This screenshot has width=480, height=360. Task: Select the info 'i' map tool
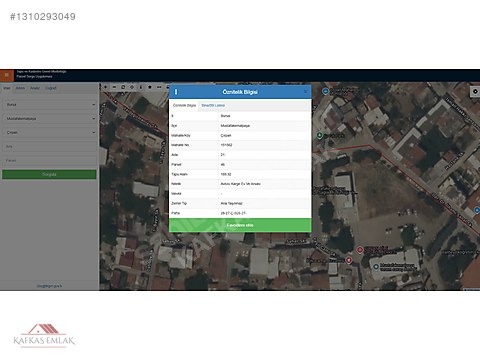(x=141, y=87)
